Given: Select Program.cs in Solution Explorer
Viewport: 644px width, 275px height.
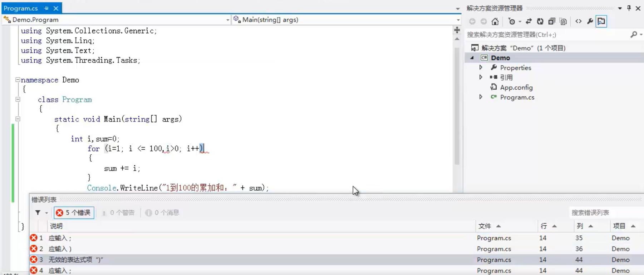Looking at the screenshot, I should coord(517,97).
